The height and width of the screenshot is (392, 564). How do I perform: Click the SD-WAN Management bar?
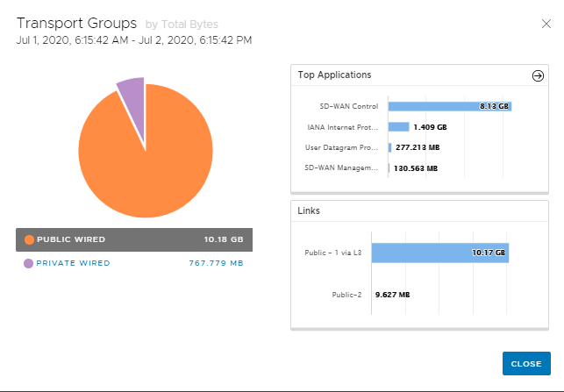[388, 167]
